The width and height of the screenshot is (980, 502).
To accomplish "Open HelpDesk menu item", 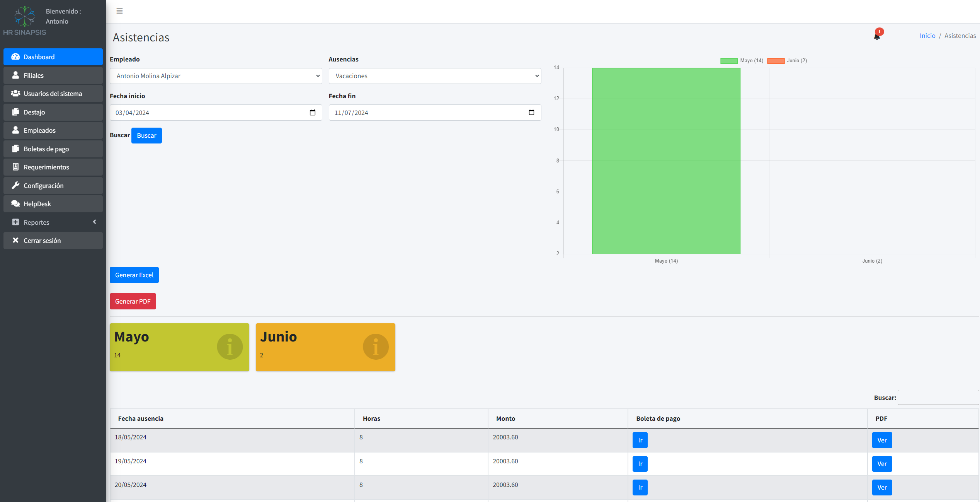I will [53, 204].
